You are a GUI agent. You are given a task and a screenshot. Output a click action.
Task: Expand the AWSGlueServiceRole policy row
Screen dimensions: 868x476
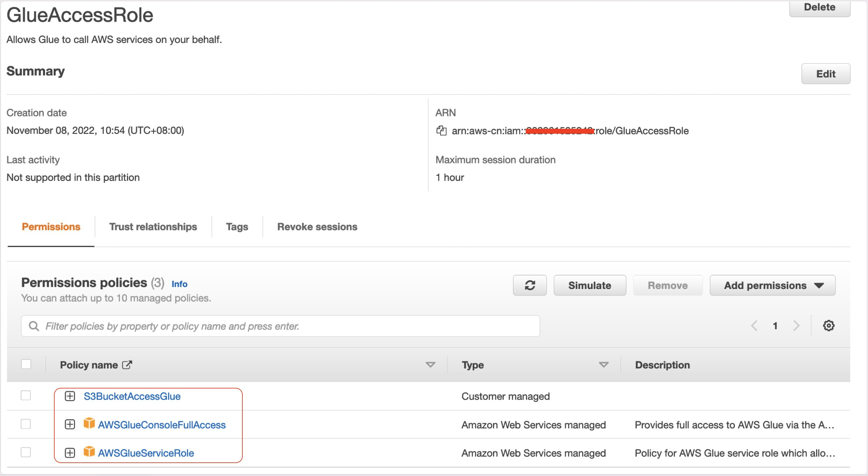pyautogui.click(x=70, y=453)
